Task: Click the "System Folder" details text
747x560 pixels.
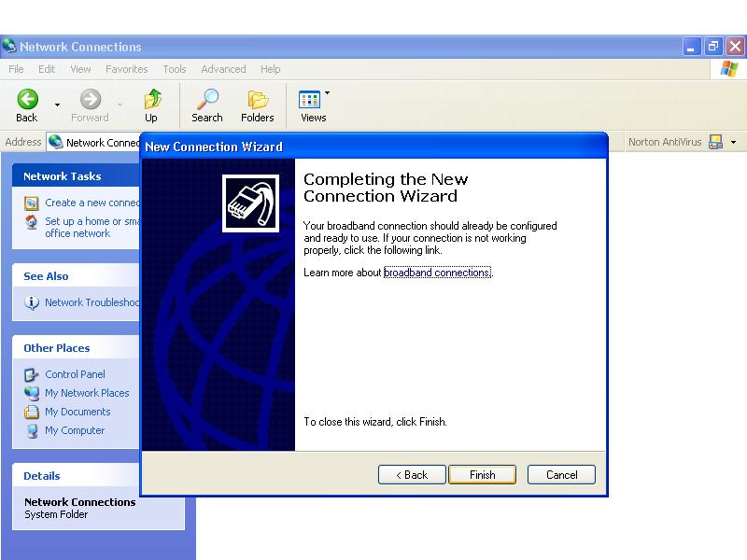Action: [x=56, y=515]
